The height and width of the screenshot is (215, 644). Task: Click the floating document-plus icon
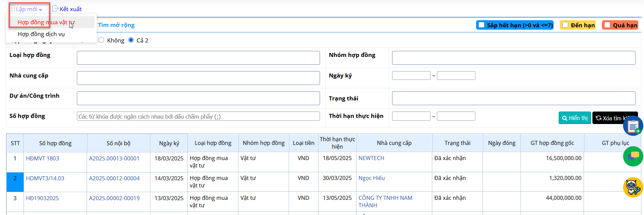(x=633, y=126)
